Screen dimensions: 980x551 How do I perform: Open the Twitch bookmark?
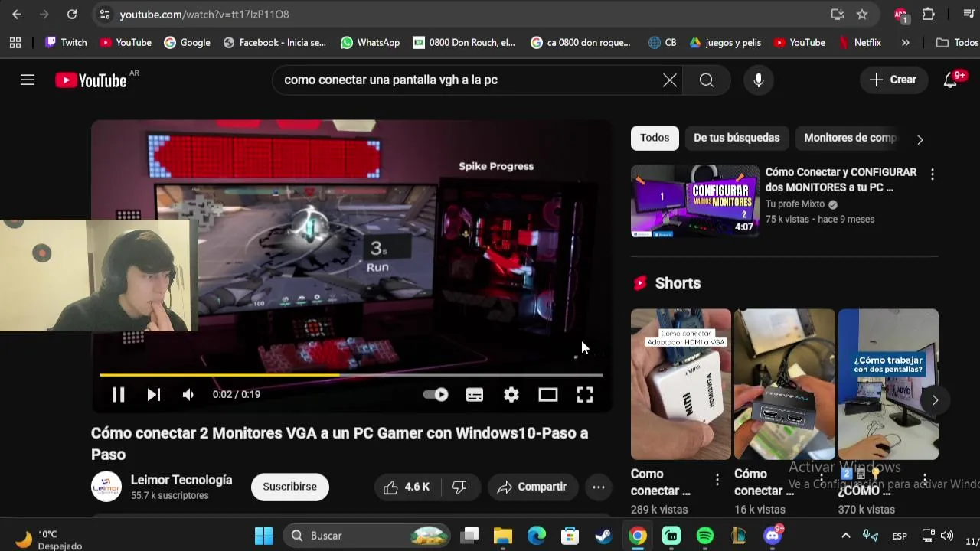pos(66,43)
